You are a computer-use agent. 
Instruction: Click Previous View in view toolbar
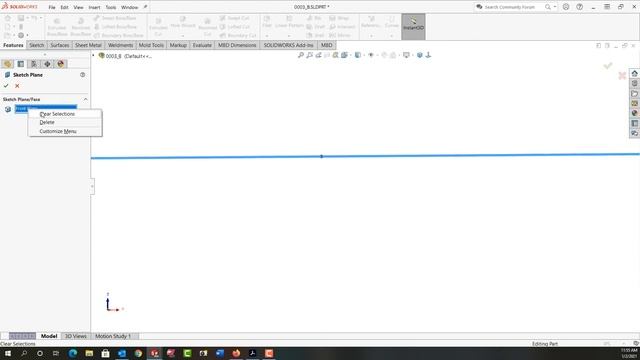click(x=318, y=55)
